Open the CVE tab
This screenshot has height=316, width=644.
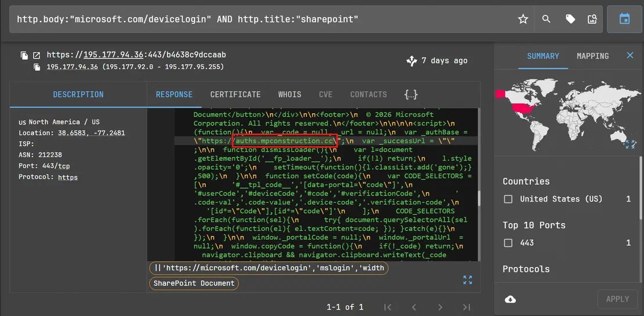[325, 95]
